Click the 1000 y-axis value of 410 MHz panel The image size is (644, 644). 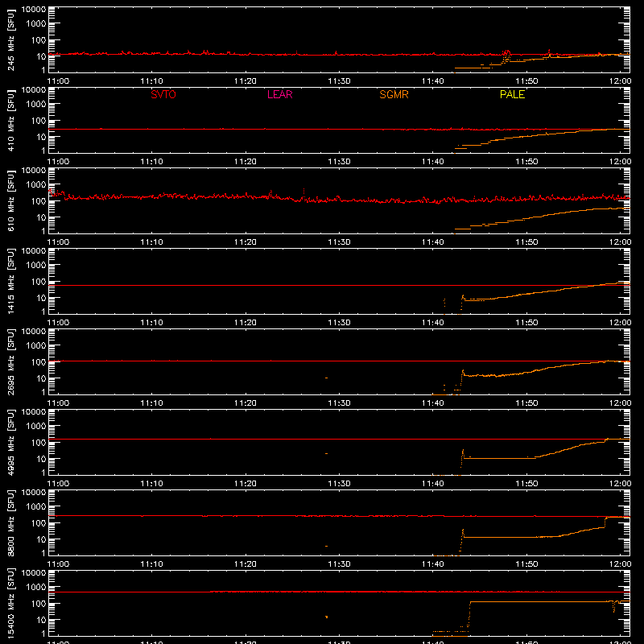click(36, 105)
